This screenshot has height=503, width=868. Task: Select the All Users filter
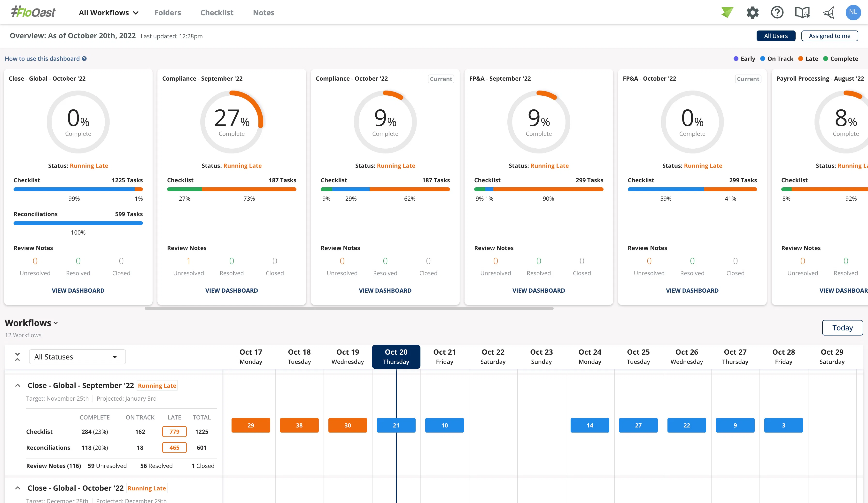pos(776,35)
